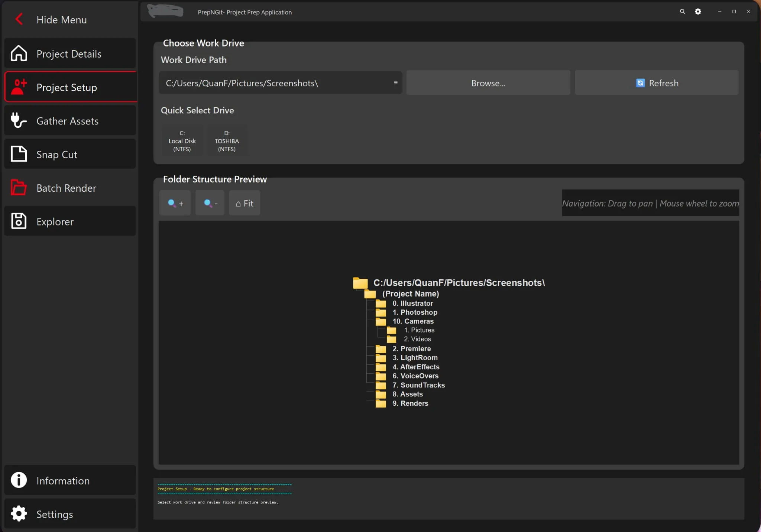The width and height of the screenshot is (761, 532).
Task: Click the Batch Render red folder icon
Action: pyautogui.click(x=19, y=188)
